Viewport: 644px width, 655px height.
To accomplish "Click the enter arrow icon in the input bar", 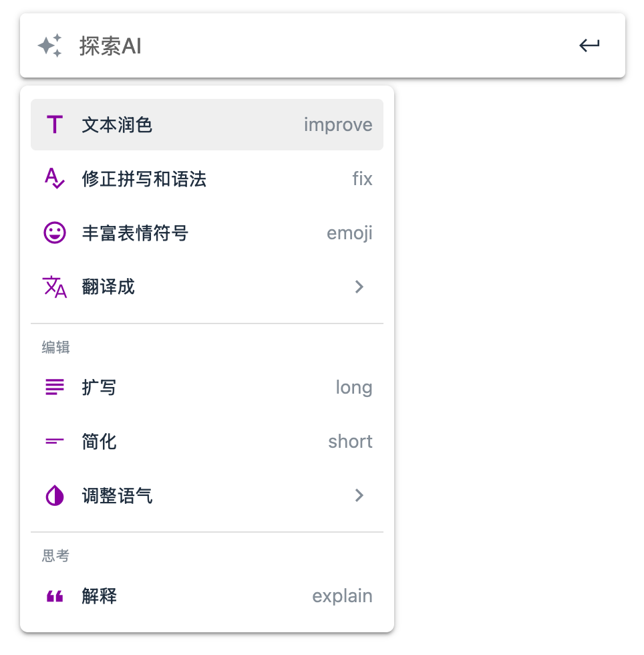I will coord(590,45).
